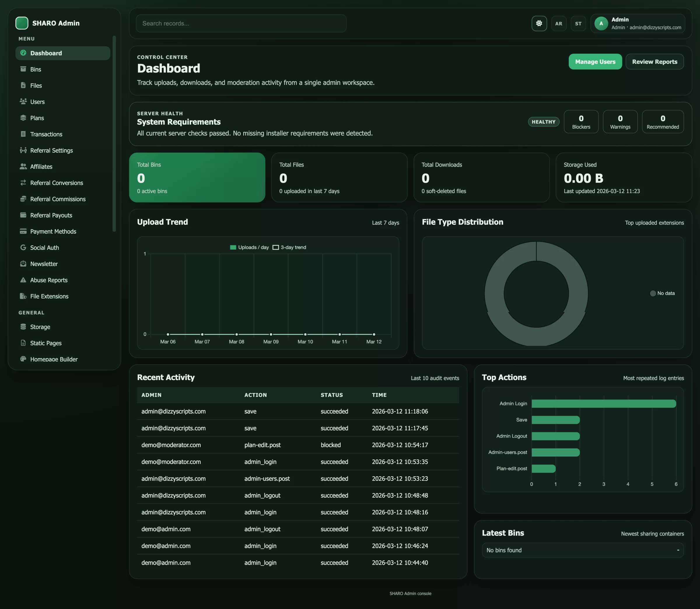Screen dimensions: 700x609
Task: Click the Storage database icon
Action: [23, 327]
